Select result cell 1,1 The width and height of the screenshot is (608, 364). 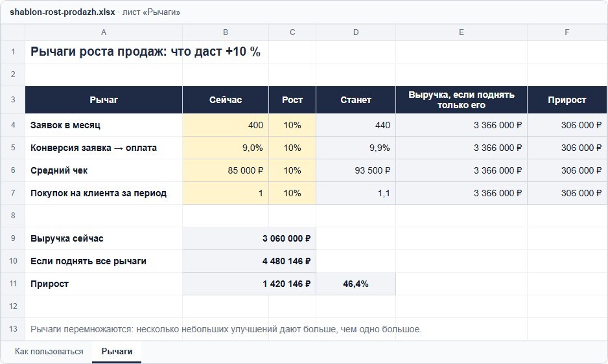pyautogui.click(x=356, y=193)
